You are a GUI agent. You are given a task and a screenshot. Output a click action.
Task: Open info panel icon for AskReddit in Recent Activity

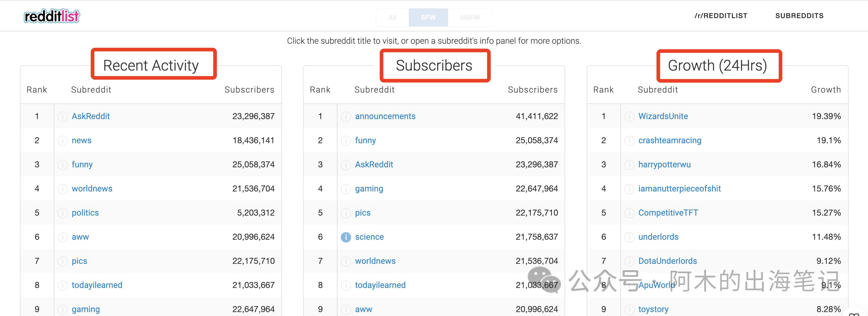pos(62,117)
